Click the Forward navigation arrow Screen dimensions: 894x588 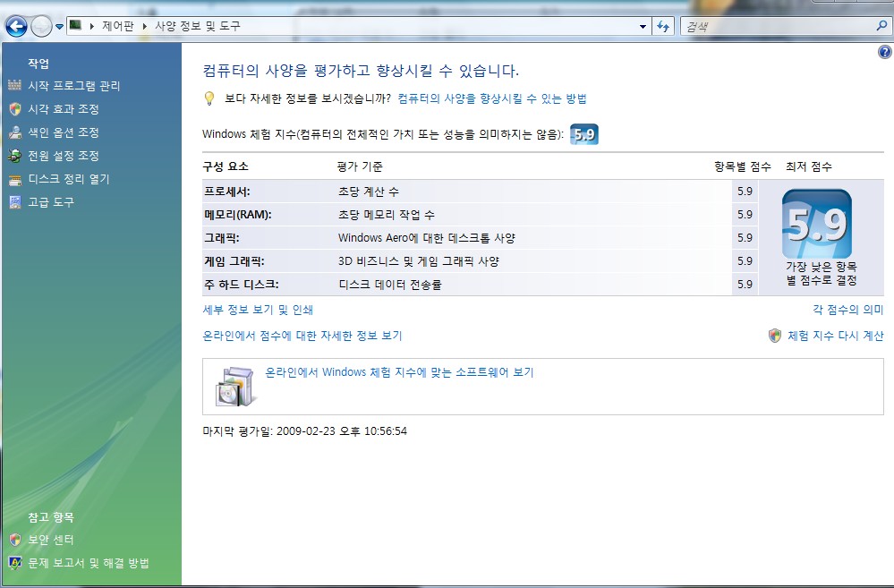(41, 26)
